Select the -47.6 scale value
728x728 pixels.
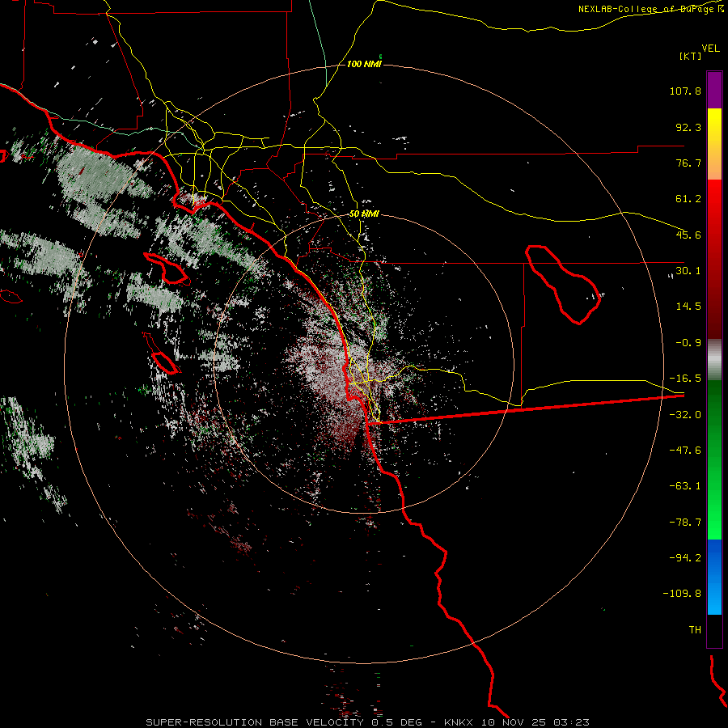685,451
